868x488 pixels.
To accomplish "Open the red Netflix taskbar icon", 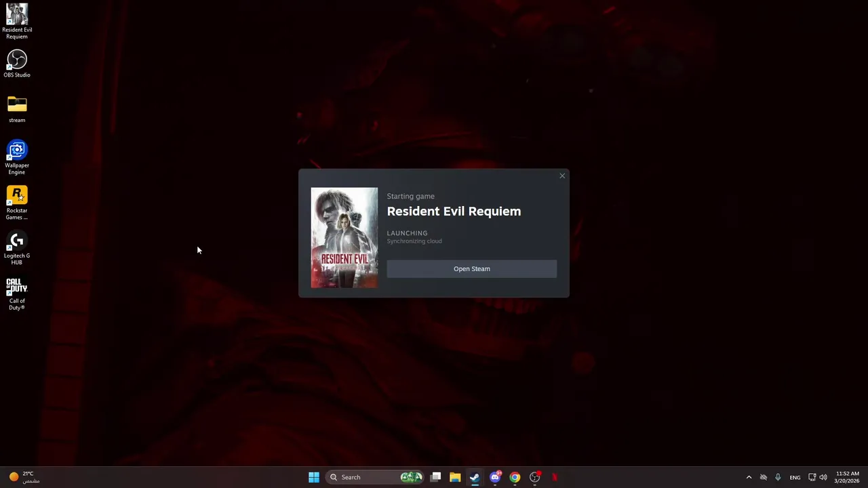I will tap(555, 477).
